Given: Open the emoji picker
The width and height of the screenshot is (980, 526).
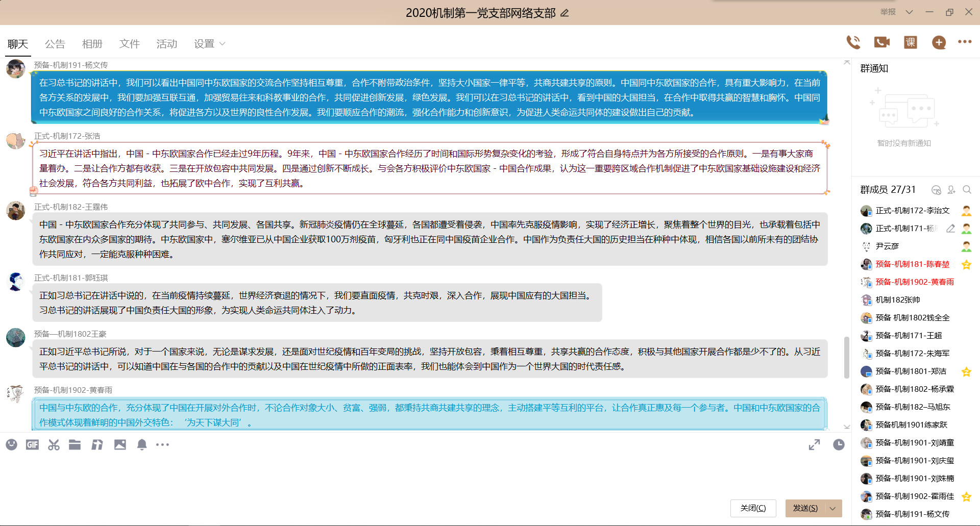Looking at the screenshot, I should click(11, 444).
